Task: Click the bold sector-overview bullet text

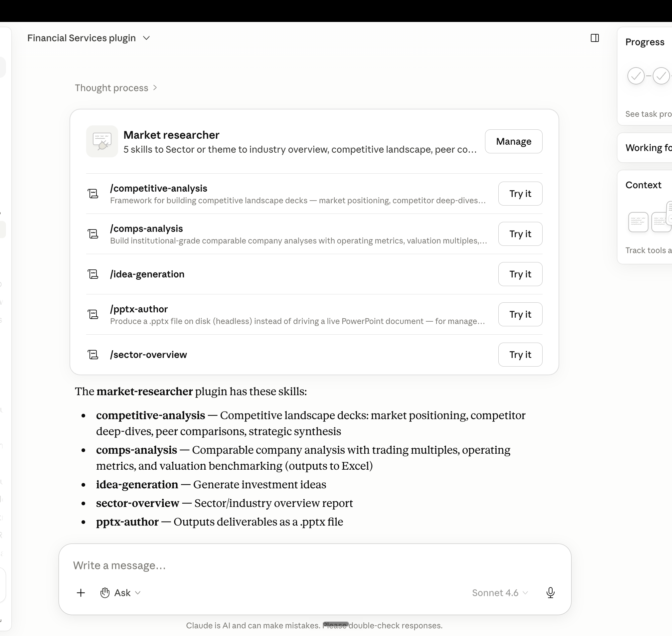Action: tap(138, 503)
